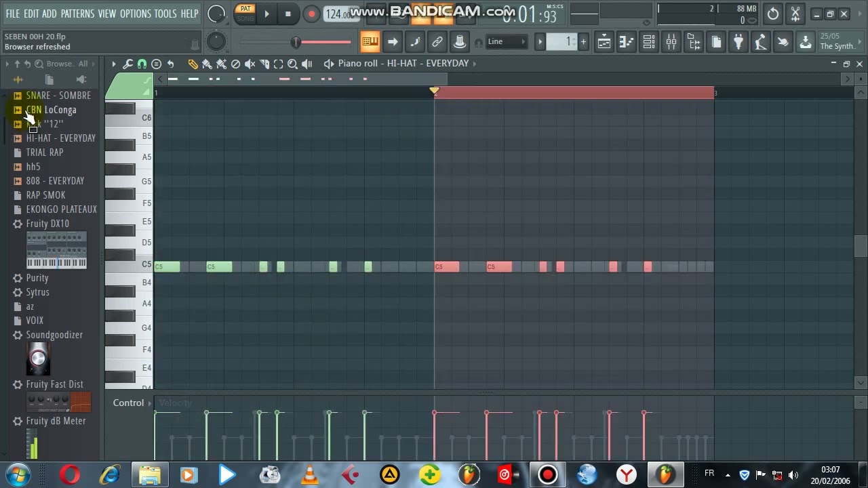Open VLC from the Windows taskbar
This screenshot has height=488, width=868.
pyautogui.click(x=310, y=474)
